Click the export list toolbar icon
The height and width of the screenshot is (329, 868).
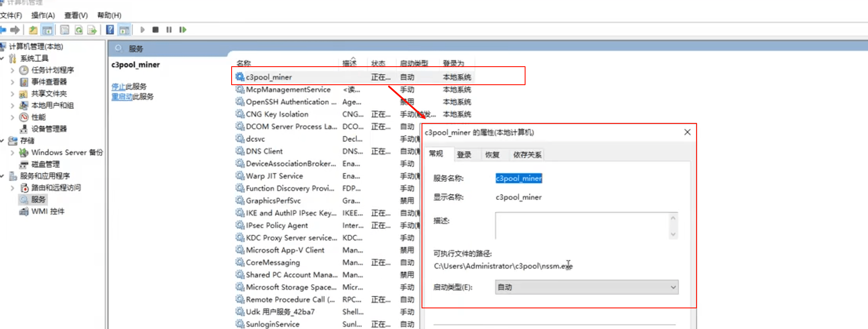pos(92,30)
